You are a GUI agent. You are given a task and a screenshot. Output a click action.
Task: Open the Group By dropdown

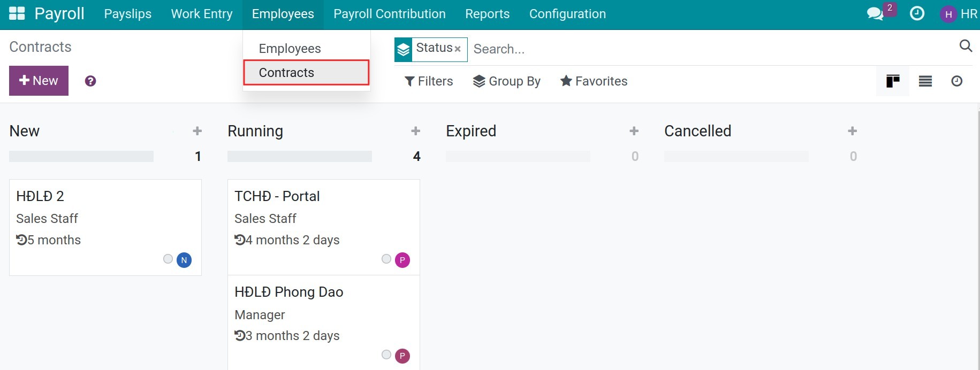(507, 81)
